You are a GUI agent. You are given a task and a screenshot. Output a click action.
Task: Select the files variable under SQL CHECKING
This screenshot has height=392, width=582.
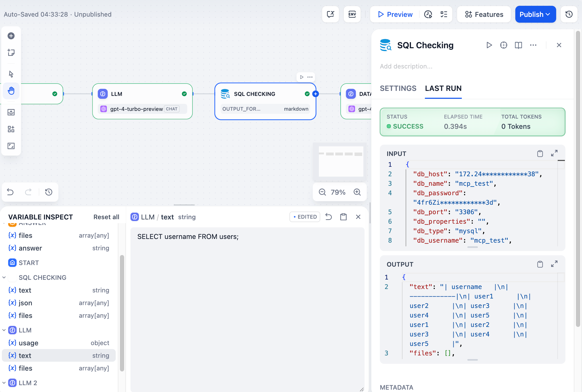[59, 316]
